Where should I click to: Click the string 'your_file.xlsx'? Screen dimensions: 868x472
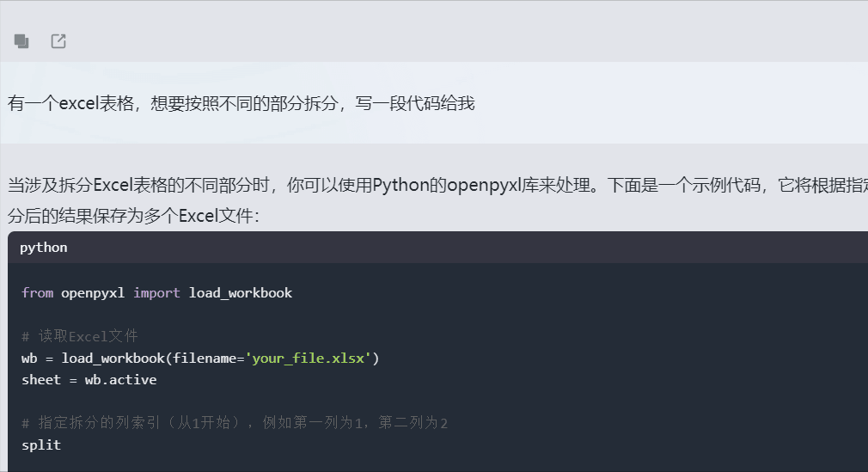tap(309, 359)
